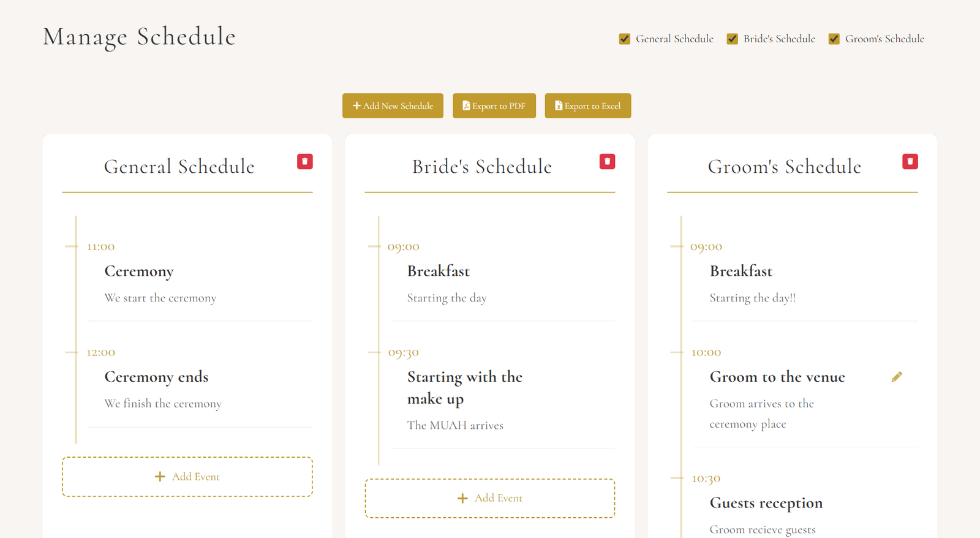
Task: Select the Guests reception event
Action: 766,503
